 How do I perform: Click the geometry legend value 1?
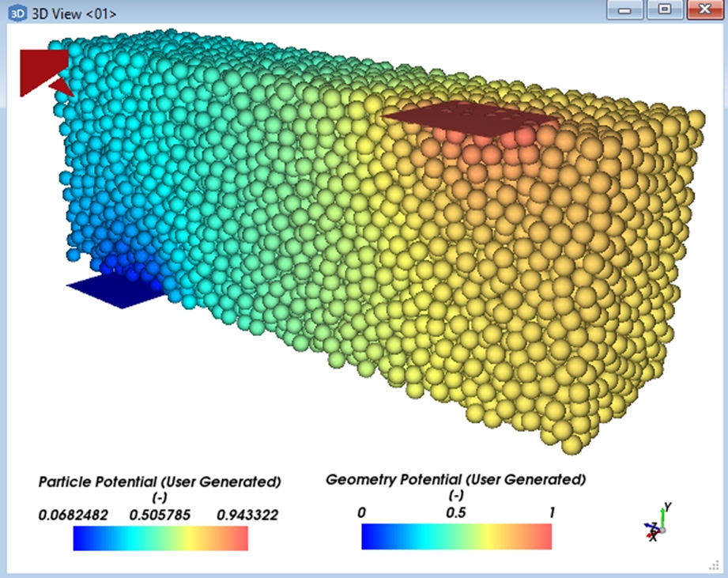(x=552, y=512)
